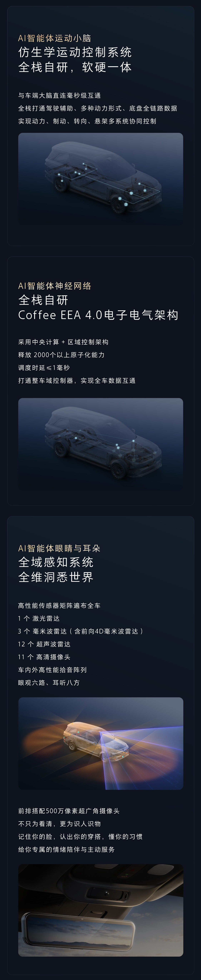Click the text 调度时延≤1毫秒
The image size is (201, 980).
coord(44,367)
